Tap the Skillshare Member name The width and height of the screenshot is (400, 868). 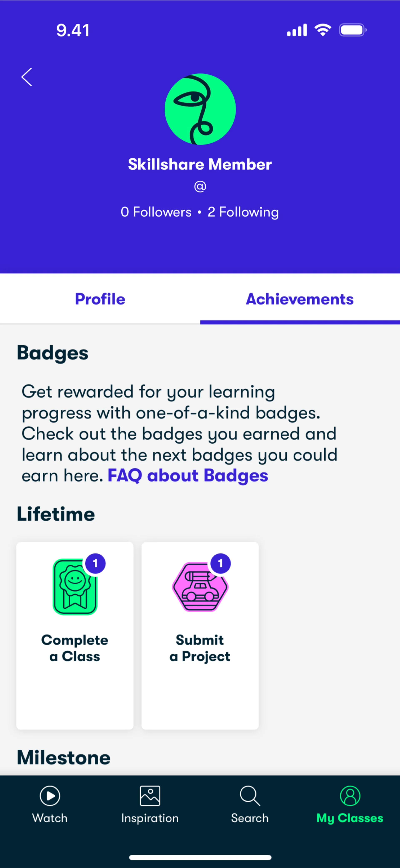click(x=200, y=164)
